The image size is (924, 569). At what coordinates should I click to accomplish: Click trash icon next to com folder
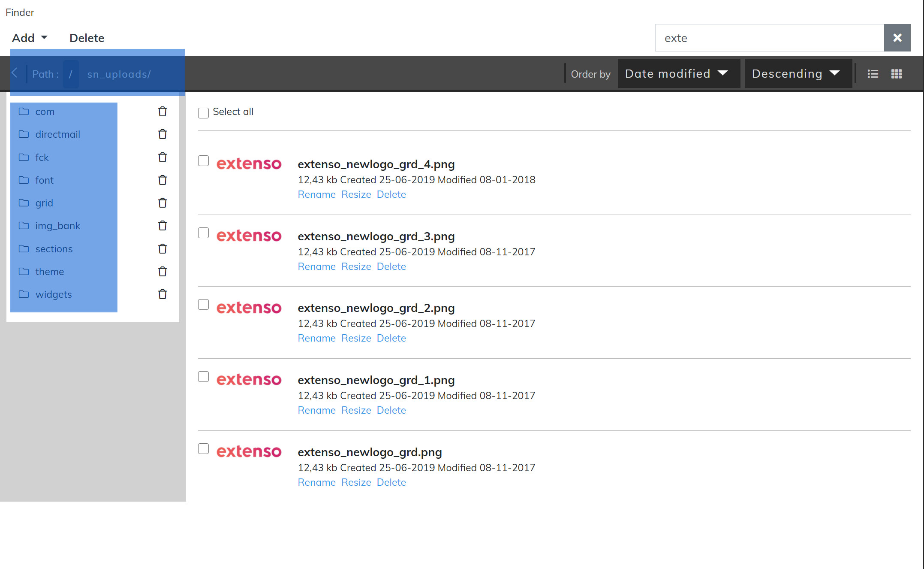click(x=163, y=112)
